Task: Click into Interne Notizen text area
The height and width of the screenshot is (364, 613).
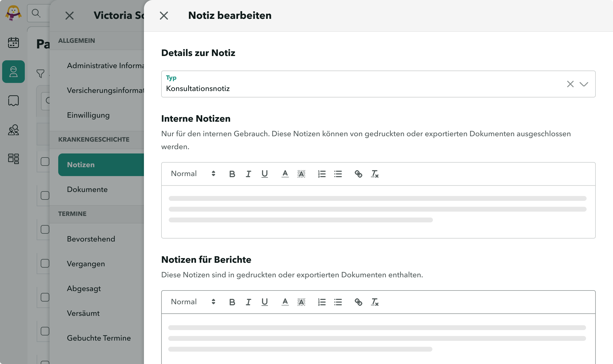Action: (x=378, y=212)
